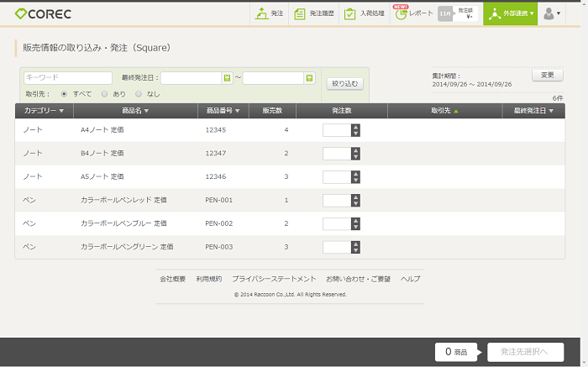Click order quantity stepper for A4ノート

click(355, 130)
